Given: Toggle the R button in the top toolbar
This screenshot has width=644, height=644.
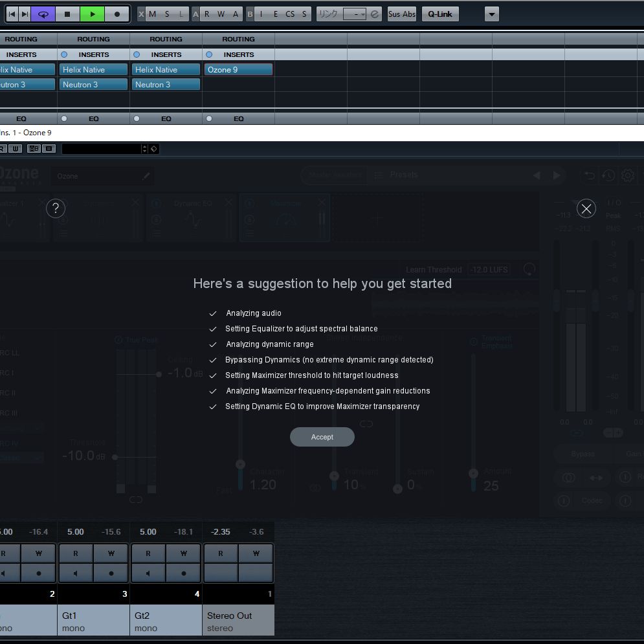Looking at the screenshot, I should coord(206,14).
